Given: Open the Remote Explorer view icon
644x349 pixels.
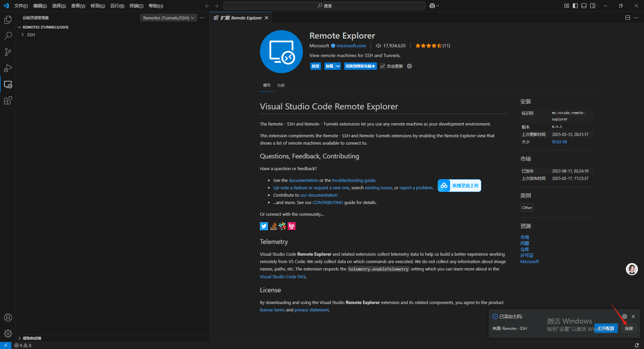Looking at the screenshot, I should point(8,84).
